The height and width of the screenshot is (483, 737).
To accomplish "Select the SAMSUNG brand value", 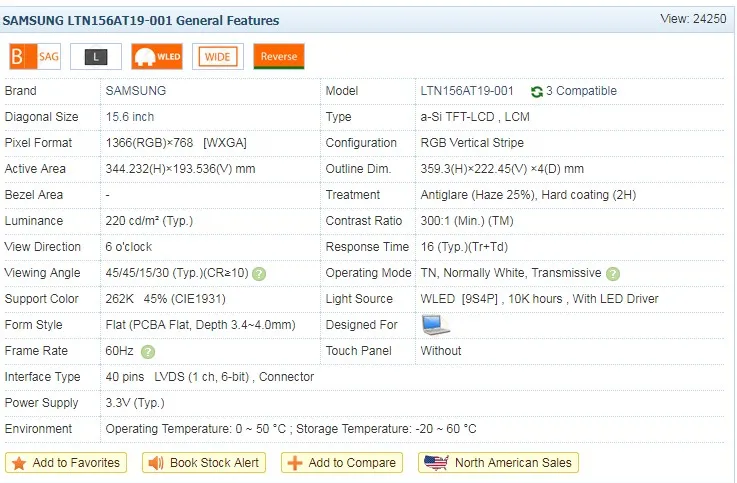I will (x=136, y=91).
